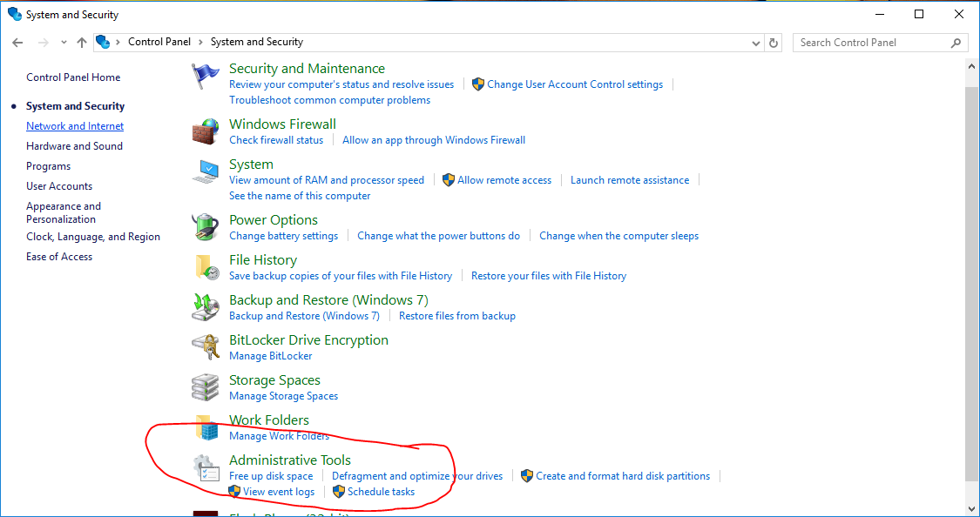Open Control Panel Home in sidebar
This screenshot has width=980, height=517.
pyautogui.click(x=73, y=77)
